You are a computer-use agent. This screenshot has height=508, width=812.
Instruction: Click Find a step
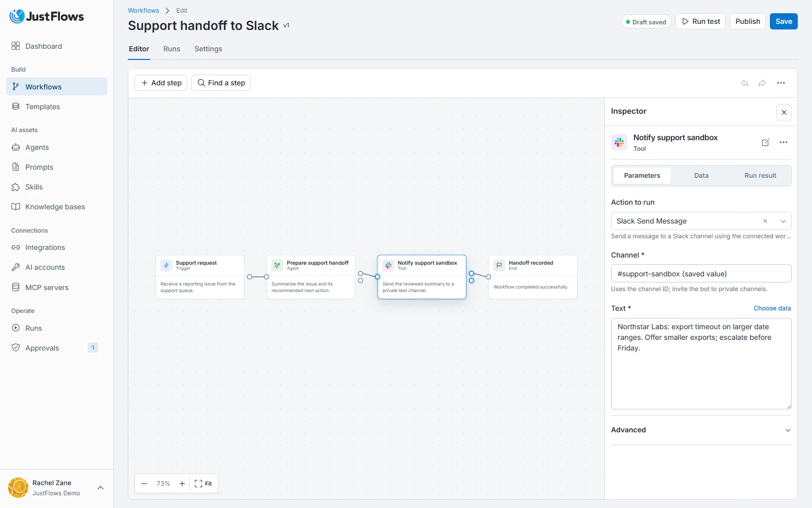tap(221, 83)
